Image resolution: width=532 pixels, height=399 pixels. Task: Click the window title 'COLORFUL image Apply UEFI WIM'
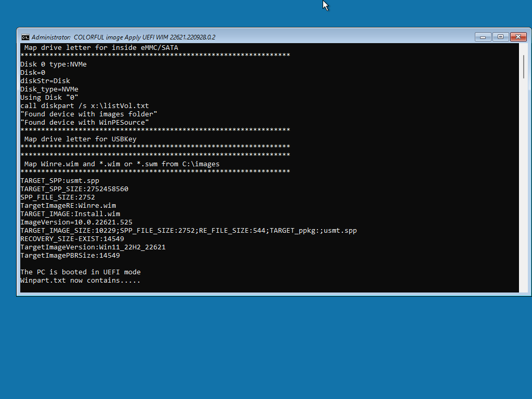pos(121,37)
